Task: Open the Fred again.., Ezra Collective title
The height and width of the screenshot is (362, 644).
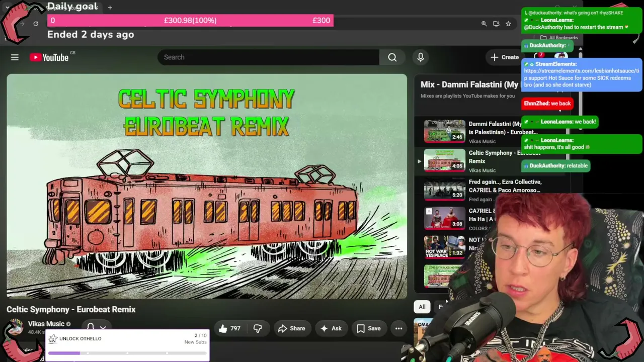Action: pos(505,186)
